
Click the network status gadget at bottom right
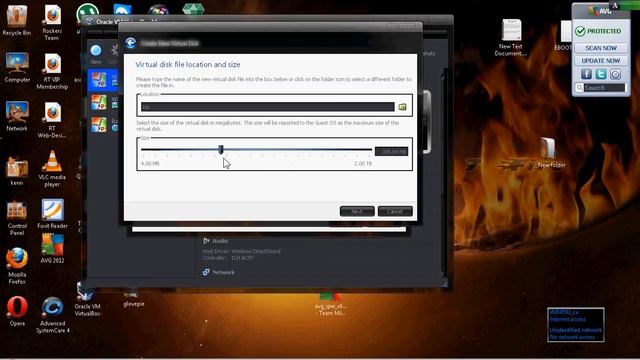[576, 324]
